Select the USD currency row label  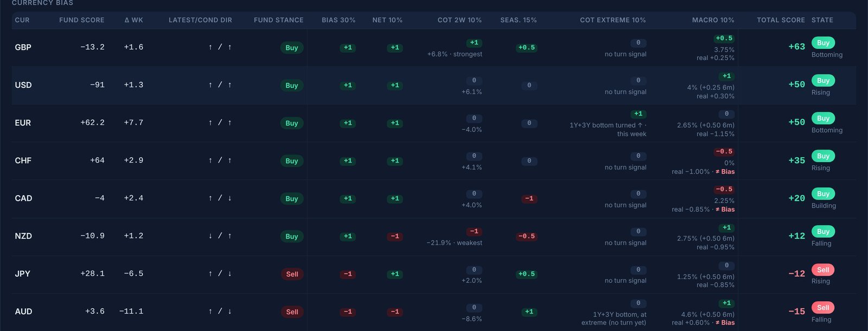pos(23,85)
